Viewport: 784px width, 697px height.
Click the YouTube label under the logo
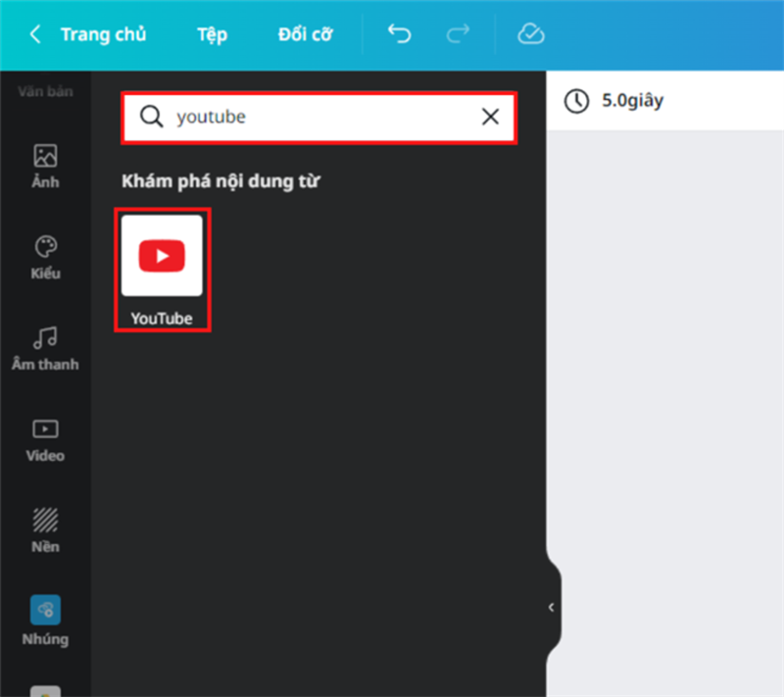tap(162, 319)
